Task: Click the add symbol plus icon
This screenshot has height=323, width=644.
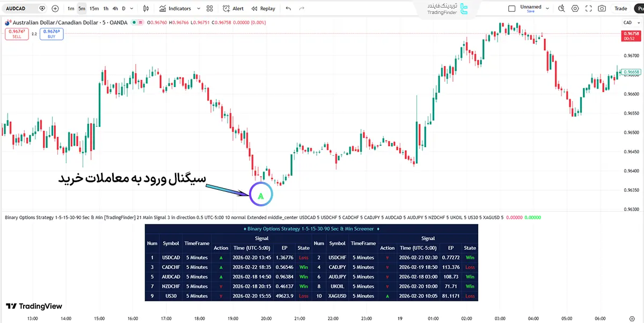Action: click(55, 9)
